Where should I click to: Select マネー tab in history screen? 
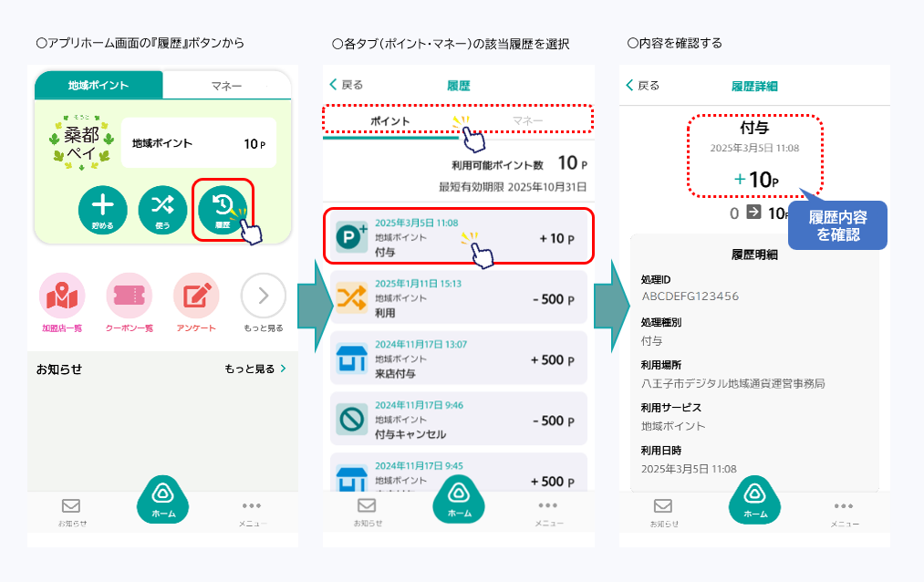pos(527,120)
